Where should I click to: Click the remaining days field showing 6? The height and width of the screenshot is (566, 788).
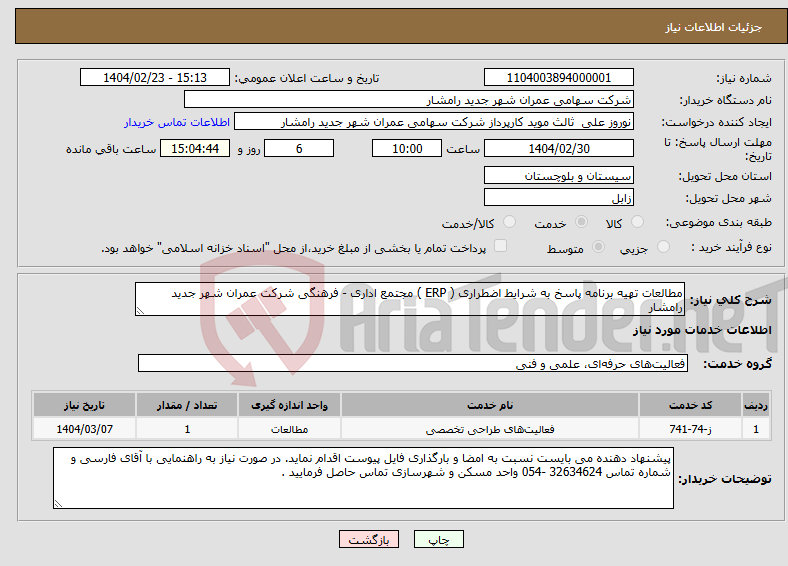299,148
